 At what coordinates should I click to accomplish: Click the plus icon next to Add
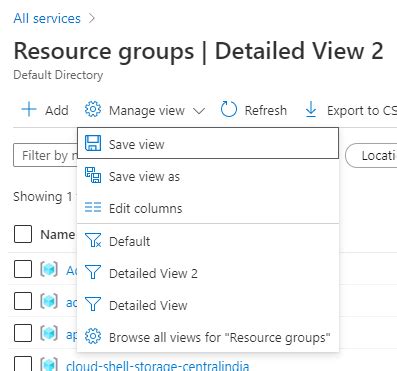pos(29,110)
